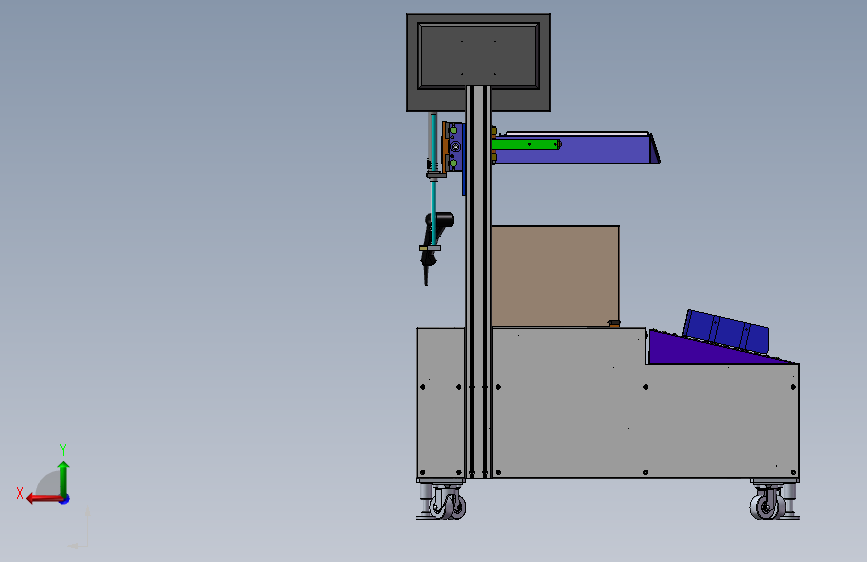Select the blue shelf tray beside the column
This screenshot has width=867, height=562.
[575, 149]
